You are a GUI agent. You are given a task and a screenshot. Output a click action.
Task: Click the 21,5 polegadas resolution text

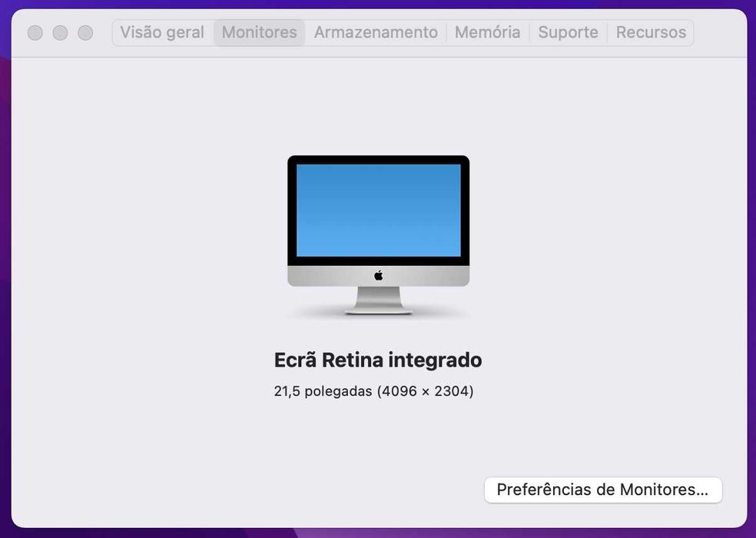(373, 391)
